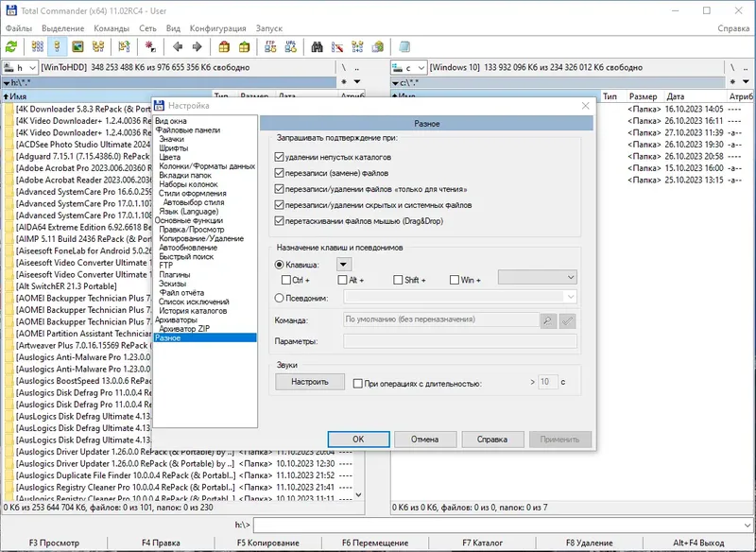Enable 'При операциях с длительностью' checkbox

coord(358,383)
